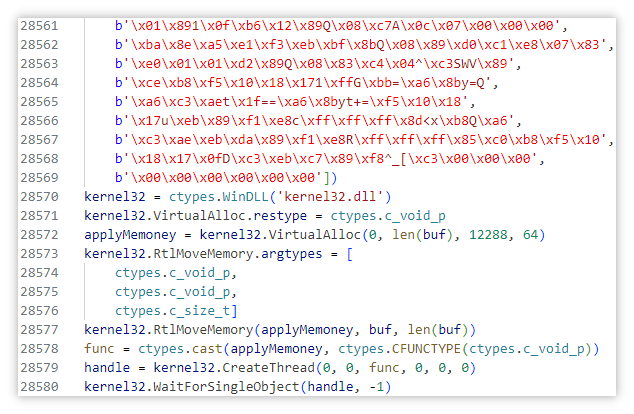
Task: Select line number 28577
Action: click(40, 330)
